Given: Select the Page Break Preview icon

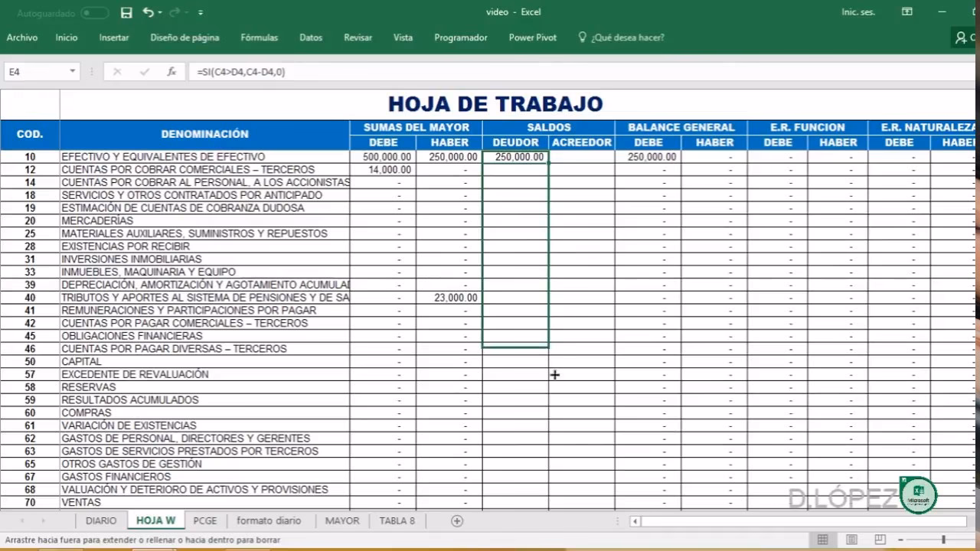Looking at the screenshot, I should point(880,539).
